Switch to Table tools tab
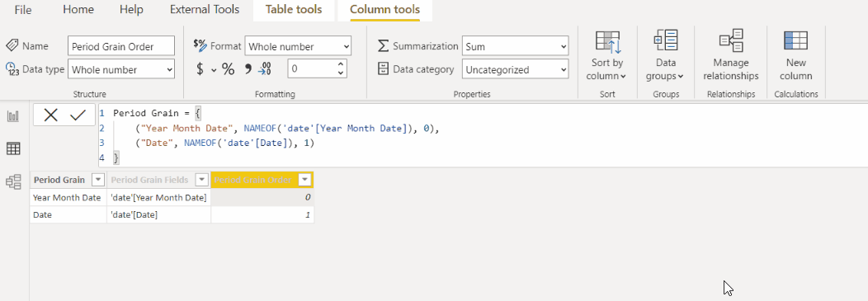 294,10
